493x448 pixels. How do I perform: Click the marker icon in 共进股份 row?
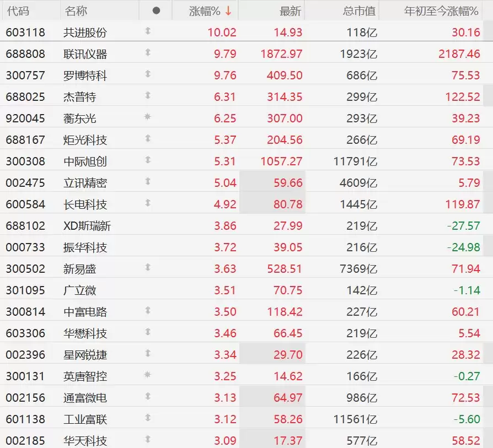click(x=148, y=31)
